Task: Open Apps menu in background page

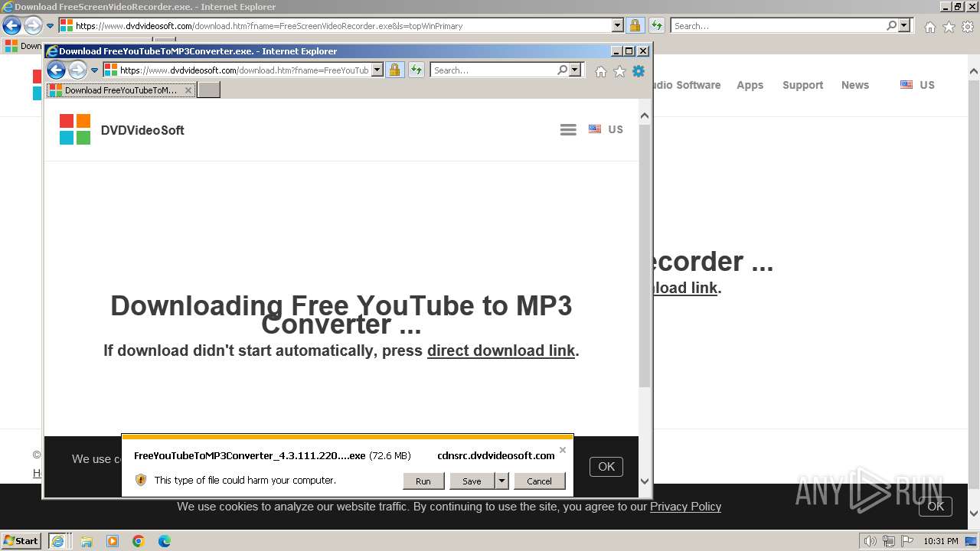Action: click(750, 85)
